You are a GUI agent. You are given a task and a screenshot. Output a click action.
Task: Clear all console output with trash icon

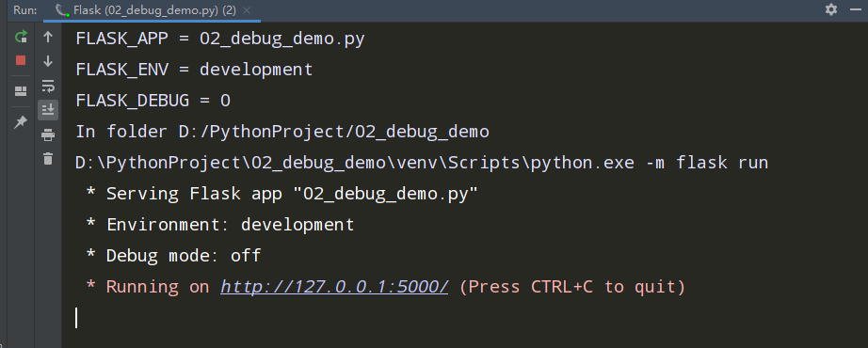(48, 158)
